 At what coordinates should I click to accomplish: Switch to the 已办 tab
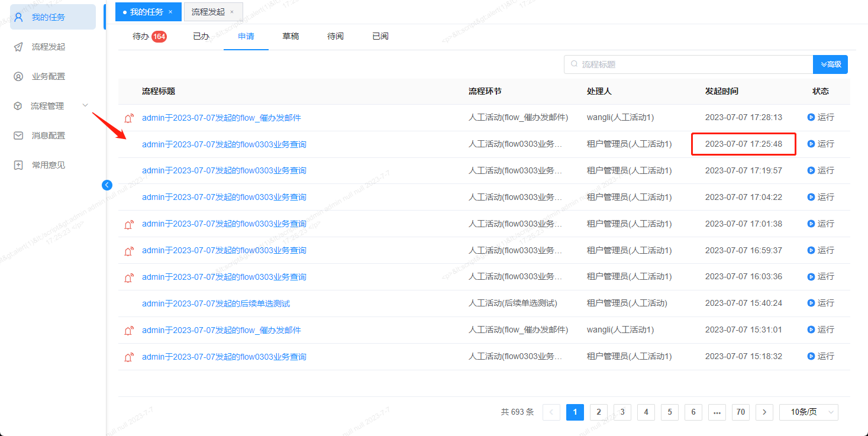click(201, 36)
